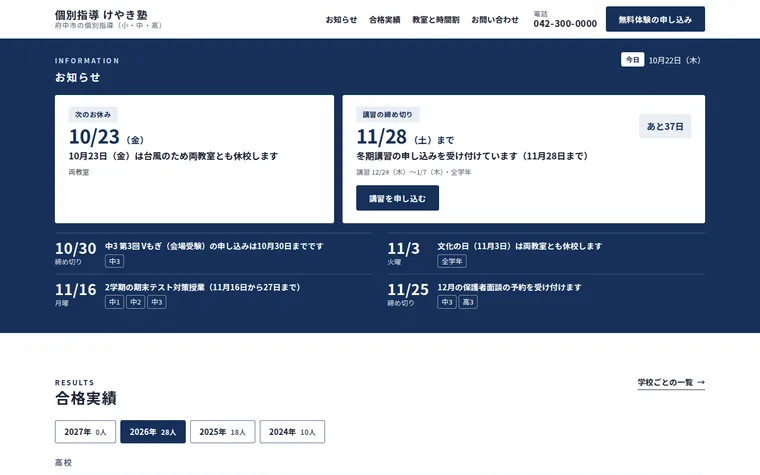Viewport: 760px width, 475px height.
Task: Select the 2025年 results tab
Action: point(222,432)
